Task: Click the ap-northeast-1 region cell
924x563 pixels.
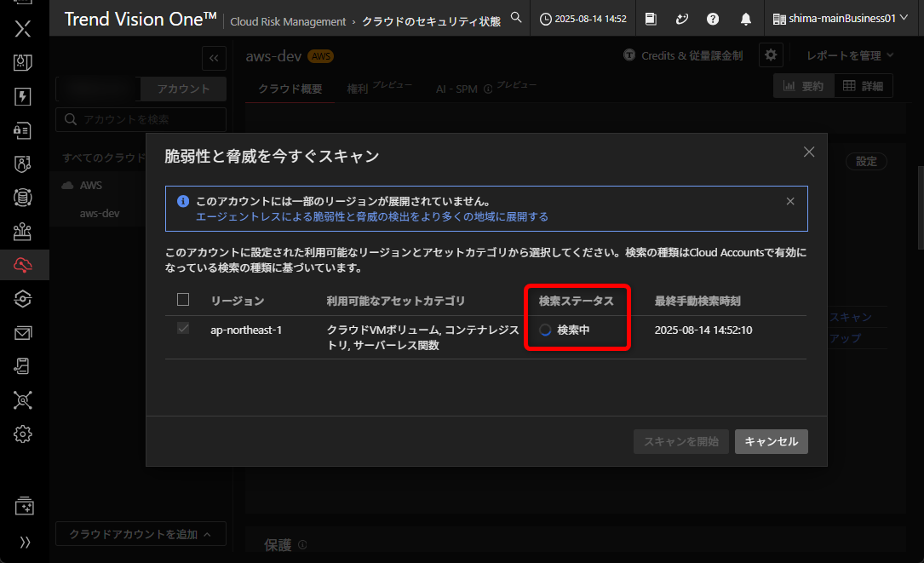Action: click(246, 330)
